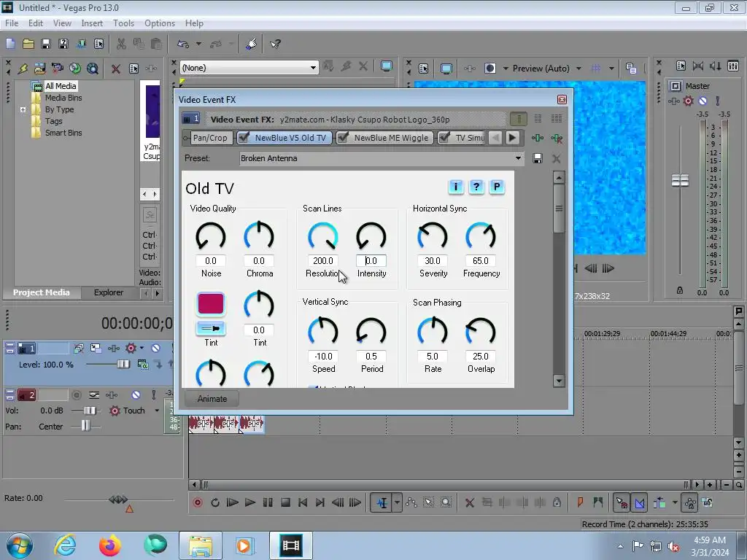Toggle NewBlue ME Wiggle effect checkbox

pyautogui.click(x=343, y=138)
